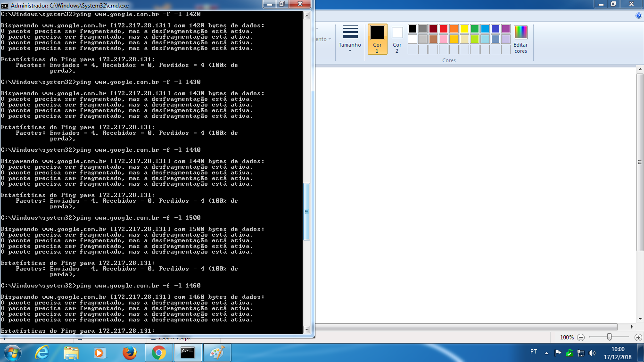The height and width of the screenshot is (362, 644).
Task: Click Paint horizontal scroll right arrow
Action: point(632,327)
